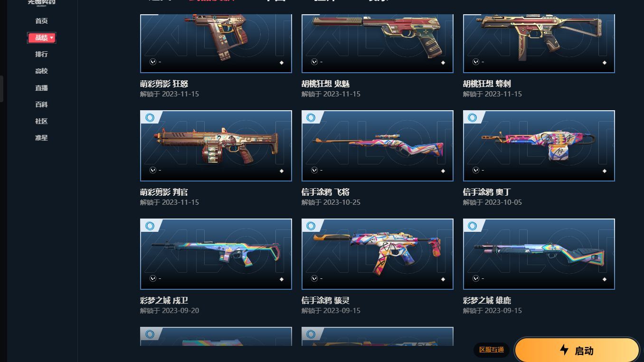Open the 高校 sidebar item
Screen dimensions: 644x362
[41, 71]
